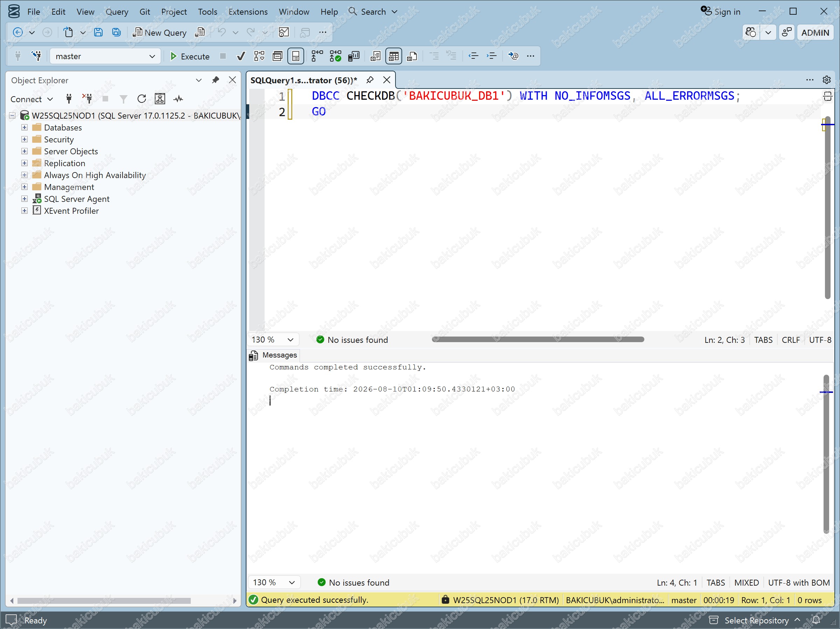Screen dimensions: 840x629
Task: Toggle Include Actual Execution Plan
Action: (317, 56)
